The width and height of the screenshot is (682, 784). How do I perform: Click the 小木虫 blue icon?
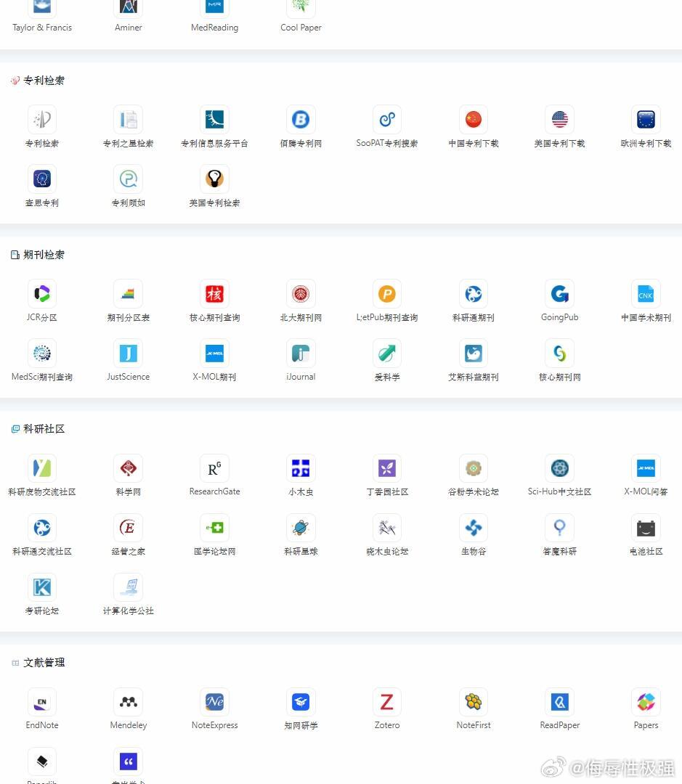coord(301,468)
